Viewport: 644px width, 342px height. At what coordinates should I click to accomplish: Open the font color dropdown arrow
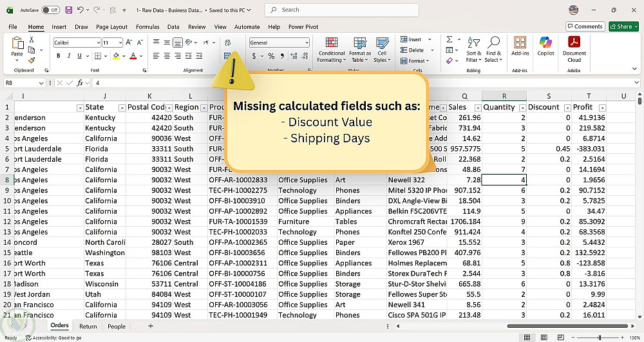point(140,56)
